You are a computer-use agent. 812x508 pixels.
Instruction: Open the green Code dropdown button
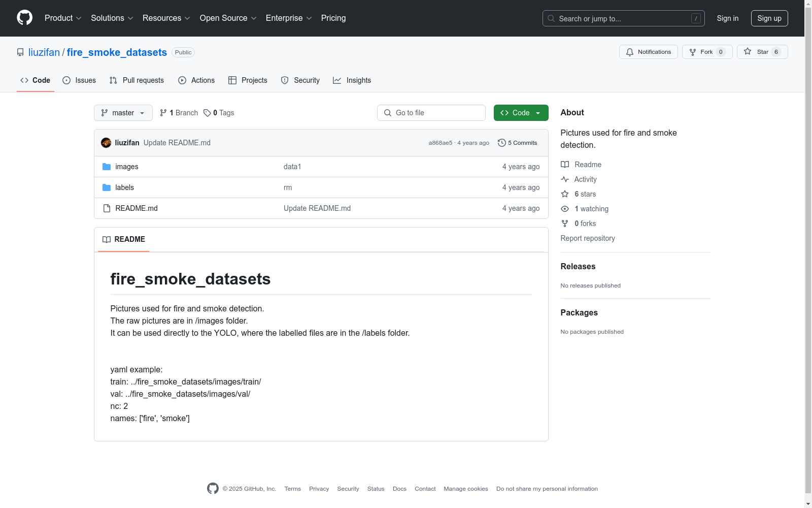[521, 113]
